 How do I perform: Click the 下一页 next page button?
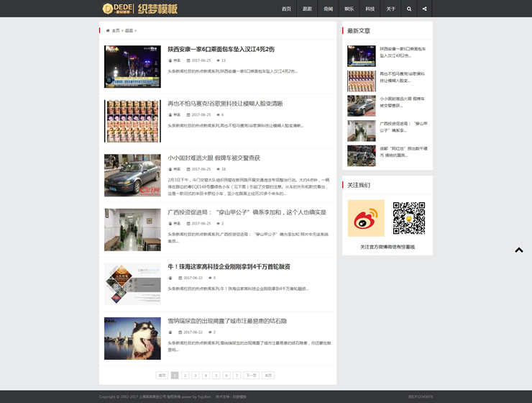(x=250, y=376)
